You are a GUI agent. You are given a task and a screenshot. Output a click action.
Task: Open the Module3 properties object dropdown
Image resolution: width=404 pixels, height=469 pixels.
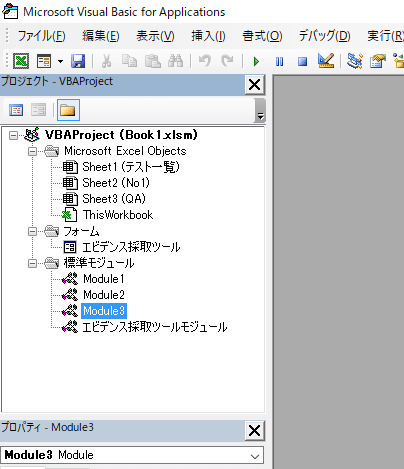click(255, 456)
